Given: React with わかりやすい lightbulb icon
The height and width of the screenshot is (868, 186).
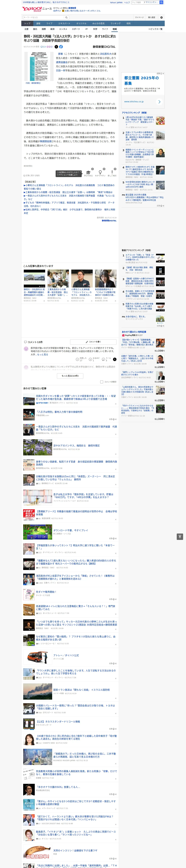Looking at the screenshot, I should pyautogui.click(x=100, y=173).
